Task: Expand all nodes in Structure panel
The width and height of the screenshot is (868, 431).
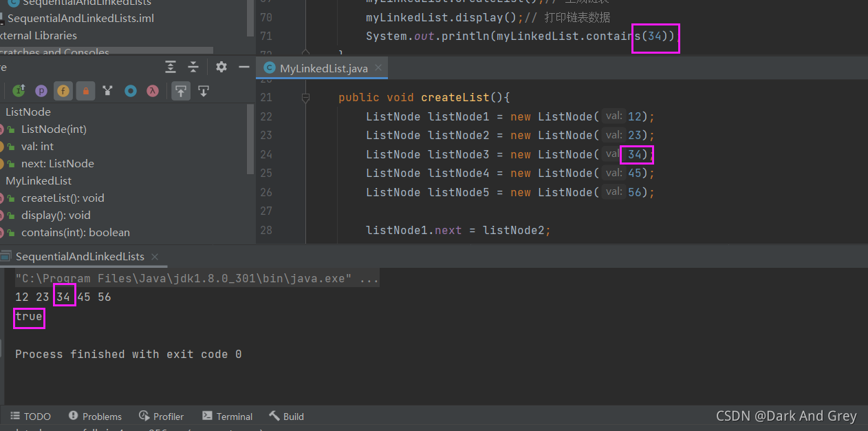Action: point(171,67)
